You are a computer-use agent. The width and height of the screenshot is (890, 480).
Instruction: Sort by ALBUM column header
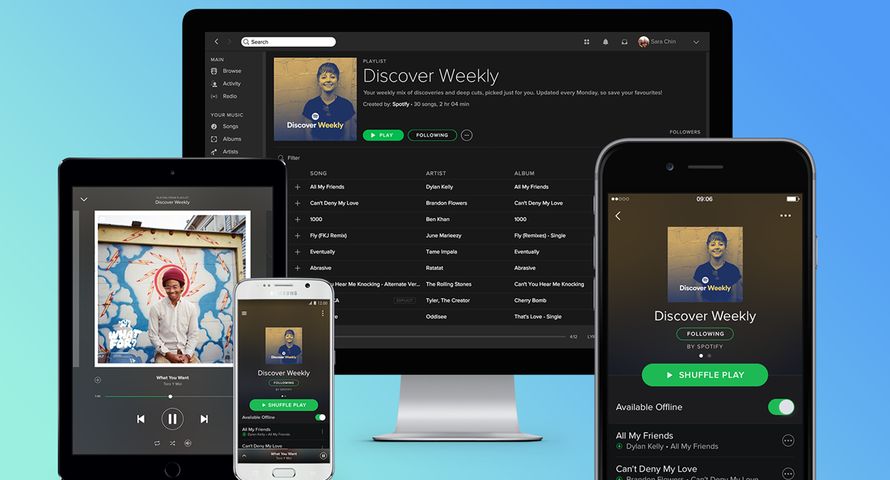coord(524,173)
